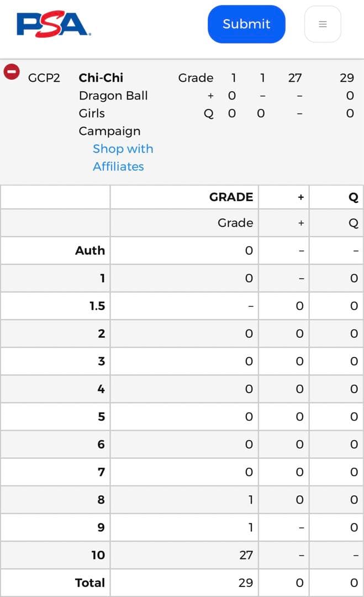Collapse the Chi-Chi row with red minus
Image resolution: width=364 pixels, height=597 pixels.
[x=12, y=72]
